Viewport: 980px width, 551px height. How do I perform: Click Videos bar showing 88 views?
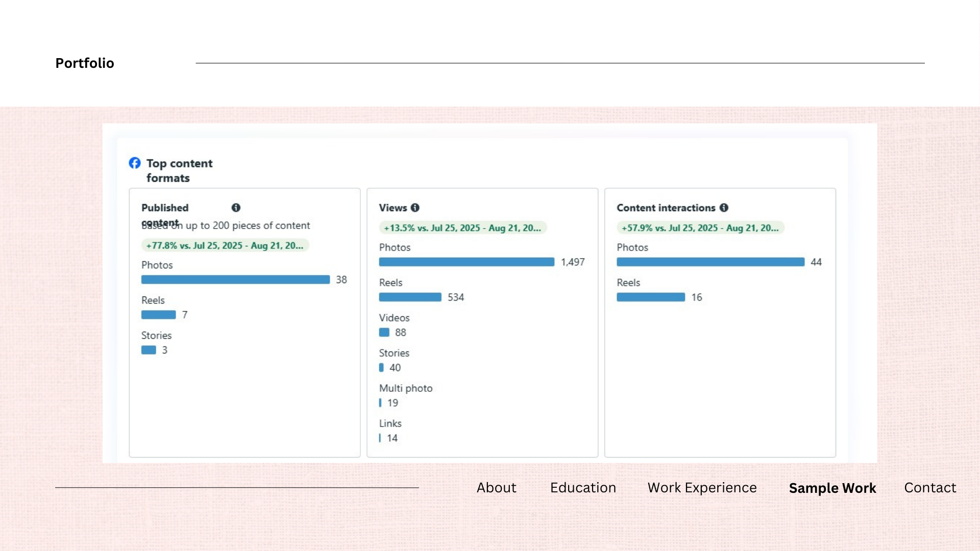(x=384, y=332)
